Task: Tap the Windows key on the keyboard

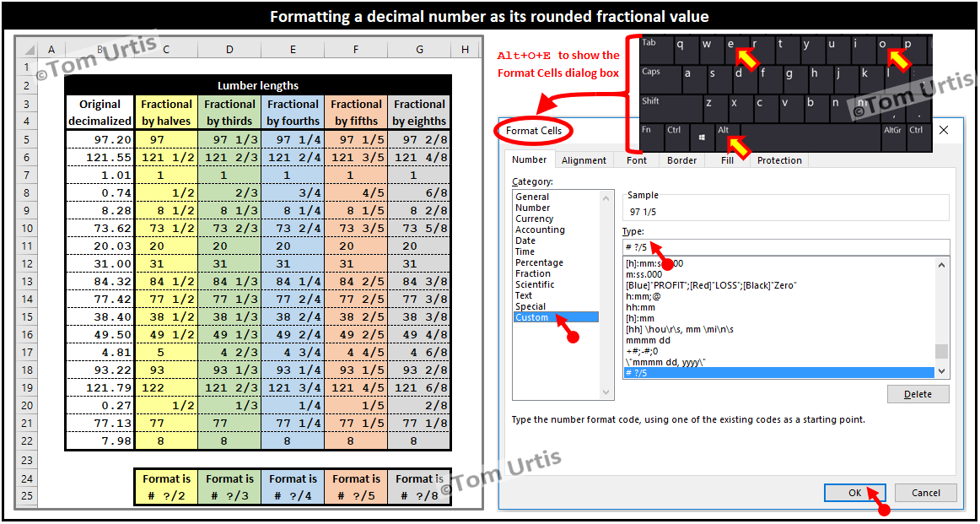Action: pos(702,137)
